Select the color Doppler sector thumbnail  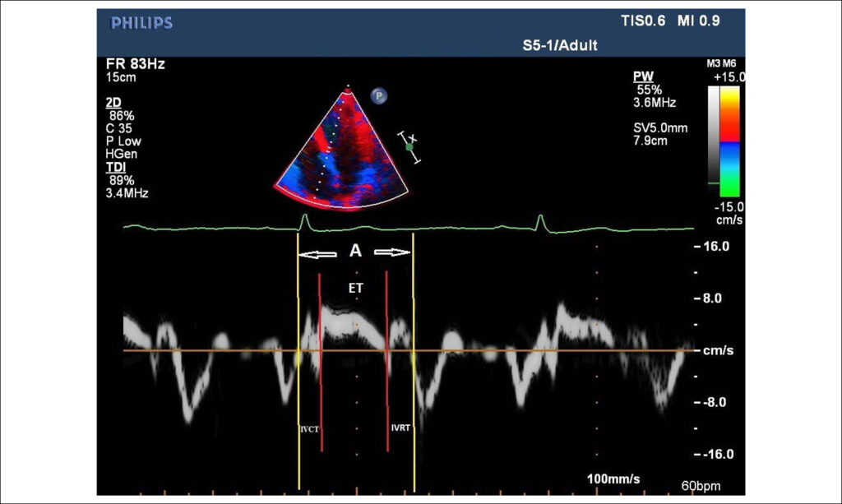coord(341,148)
